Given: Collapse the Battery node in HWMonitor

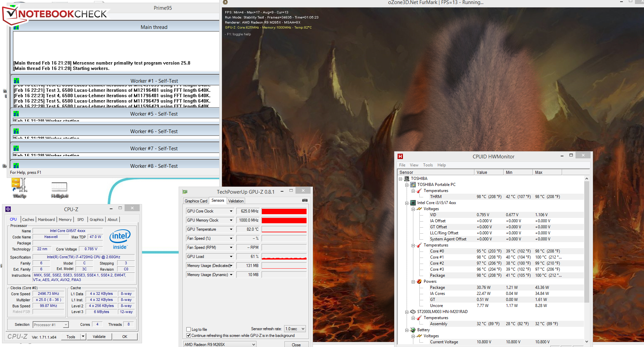Looking at the screenshot, I should coord(407,330).
